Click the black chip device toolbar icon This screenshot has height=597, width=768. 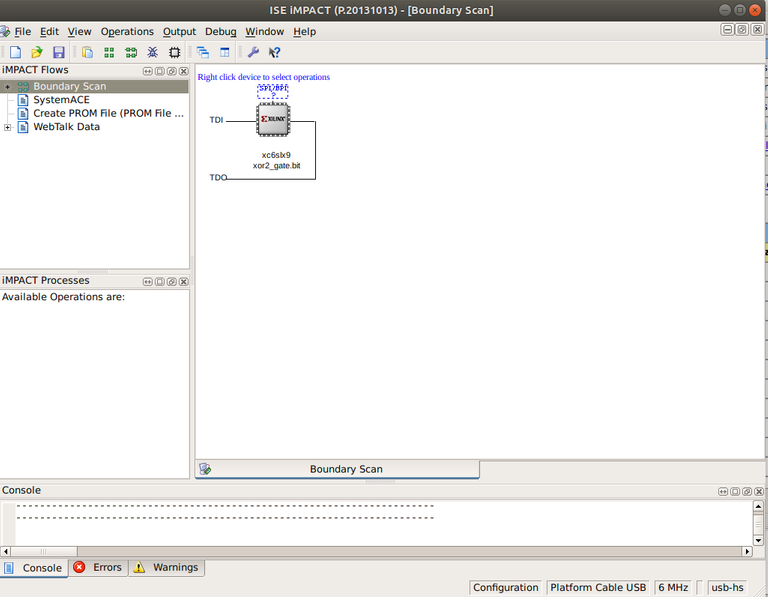pos(174,52)
